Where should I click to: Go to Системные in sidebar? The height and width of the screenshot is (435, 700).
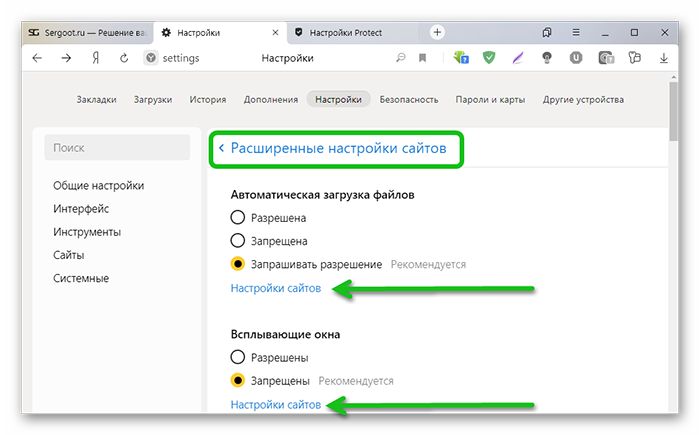[x=81, y=278]
